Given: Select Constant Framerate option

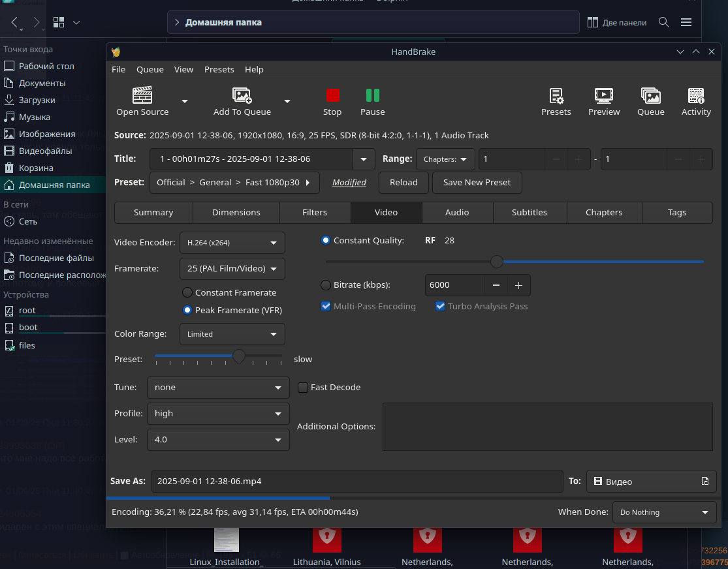Looking at the screenshot, I should [x=187, y=292].
